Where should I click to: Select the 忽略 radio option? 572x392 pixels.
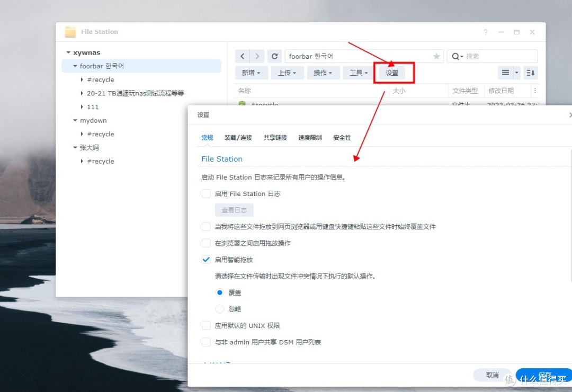tap(220, 309)
